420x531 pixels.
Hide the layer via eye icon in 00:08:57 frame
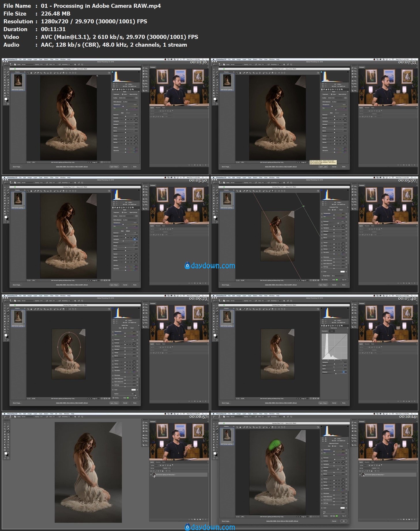pyautogui.click(x=151, y=475)
